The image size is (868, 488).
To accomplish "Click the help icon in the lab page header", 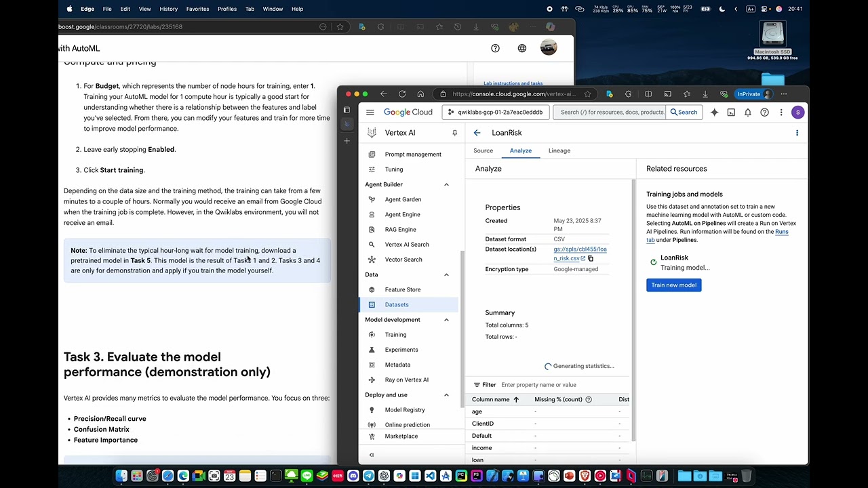I will [495, 48].
